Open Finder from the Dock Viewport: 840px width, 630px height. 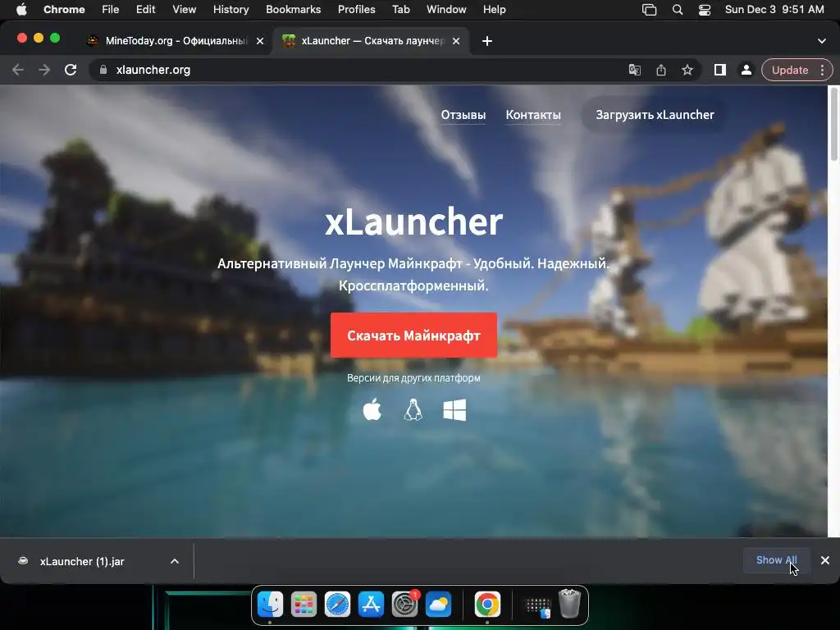270,605
